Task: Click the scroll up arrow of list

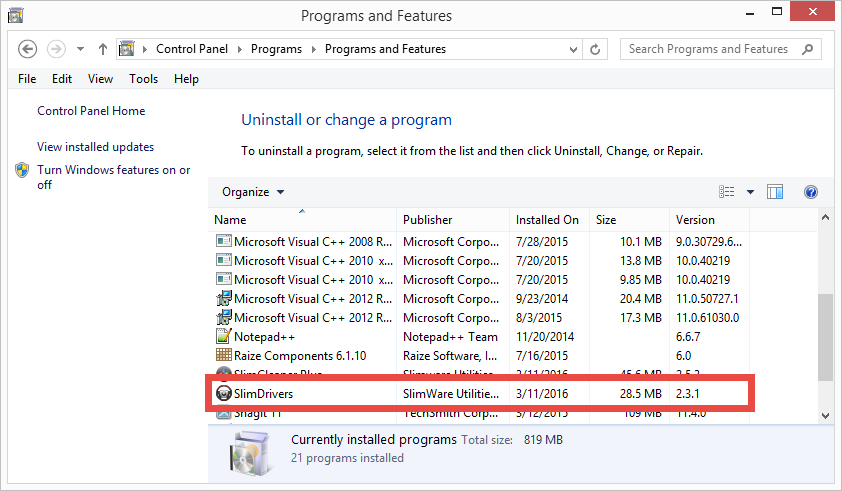Action: click(x=825, y=218)
